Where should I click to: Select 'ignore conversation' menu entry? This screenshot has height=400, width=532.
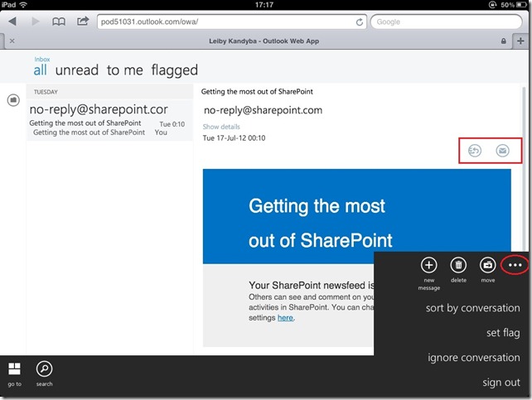point(474,357)
